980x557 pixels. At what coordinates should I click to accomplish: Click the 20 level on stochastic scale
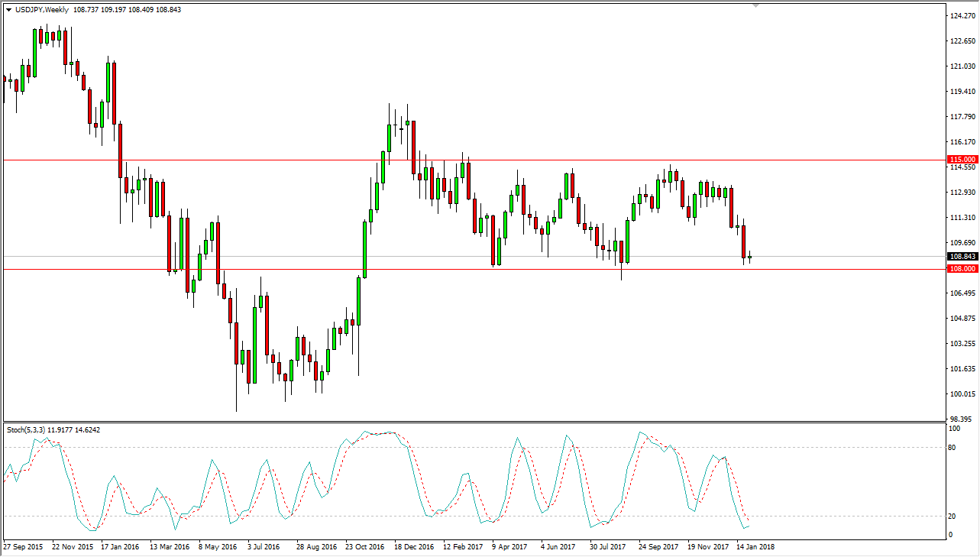tap(952, 516)
